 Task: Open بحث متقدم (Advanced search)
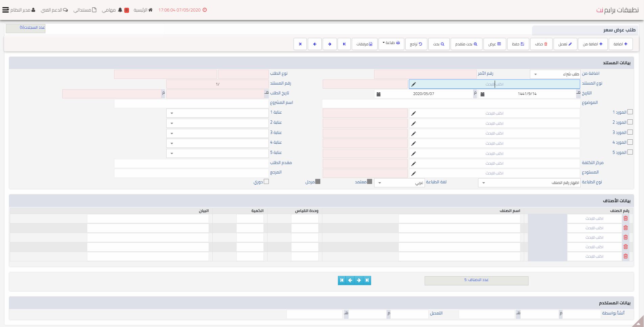466,44
